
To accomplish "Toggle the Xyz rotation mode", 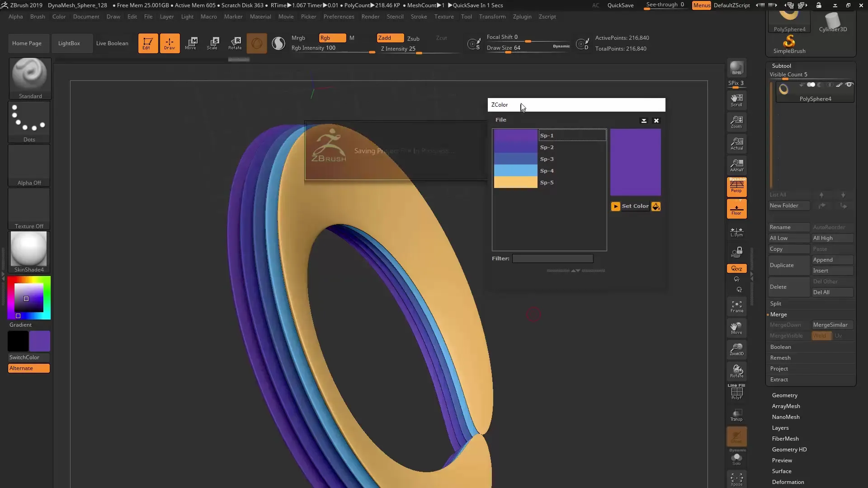I will pos(736,268).
